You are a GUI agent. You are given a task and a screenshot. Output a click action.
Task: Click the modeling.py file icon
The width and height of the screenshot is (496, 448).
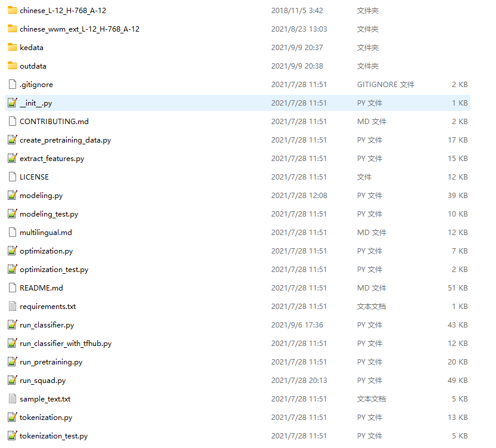pyautogui.click(x=13, y=195)
